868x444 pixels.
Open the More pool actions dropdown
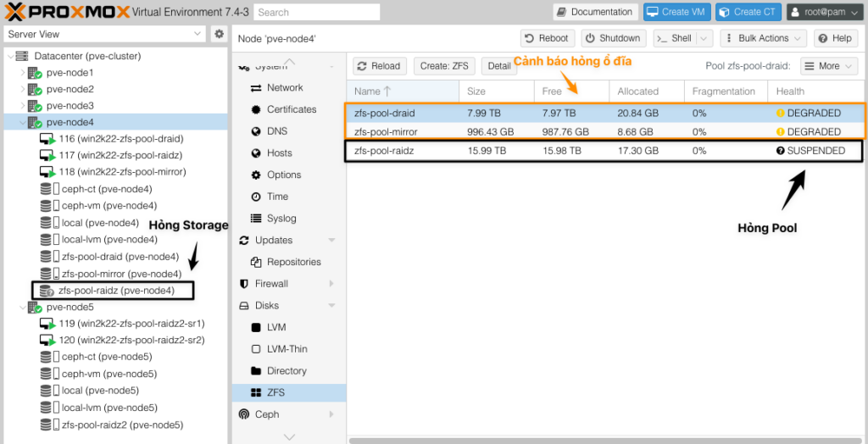[x=829, y=66]
